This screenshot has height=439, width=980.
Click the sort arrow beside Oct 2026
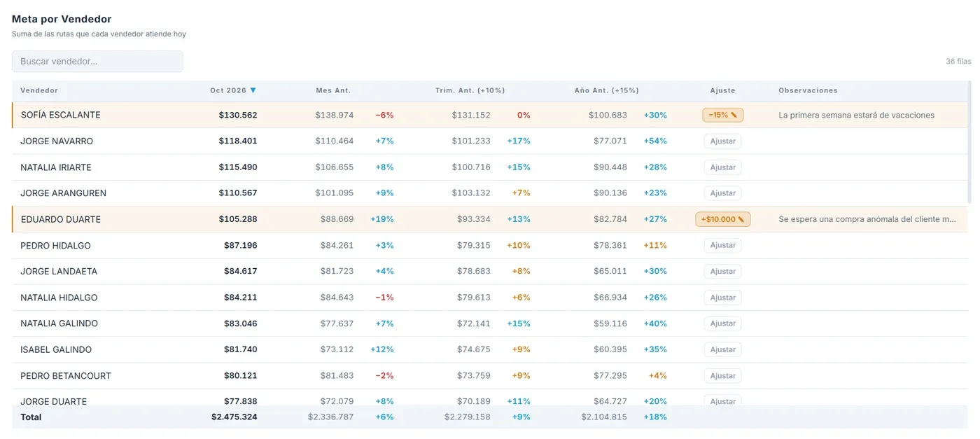point(253,90)
